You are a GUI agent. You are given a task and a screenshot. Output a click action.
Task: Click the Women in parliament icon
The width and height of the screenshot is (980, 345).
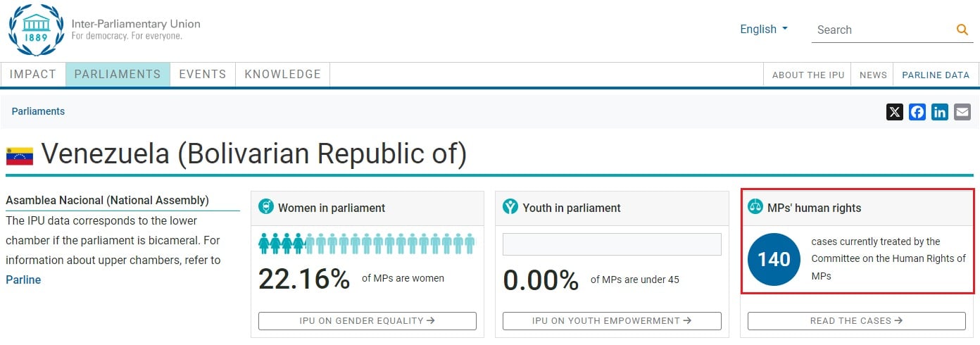tap(266, 207)
